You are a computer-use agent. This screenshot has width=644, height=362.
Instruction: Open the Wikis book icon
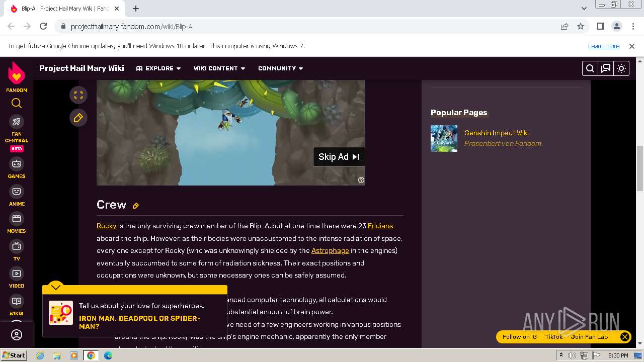coord(17,301)
